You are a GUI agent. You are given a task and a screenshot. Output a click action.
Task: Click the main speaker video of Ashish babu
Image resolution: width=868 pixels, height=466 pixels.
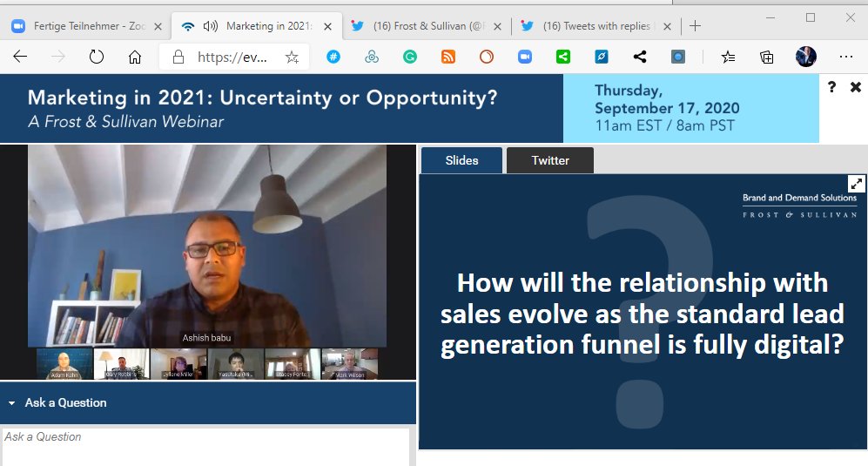[207, 246]
